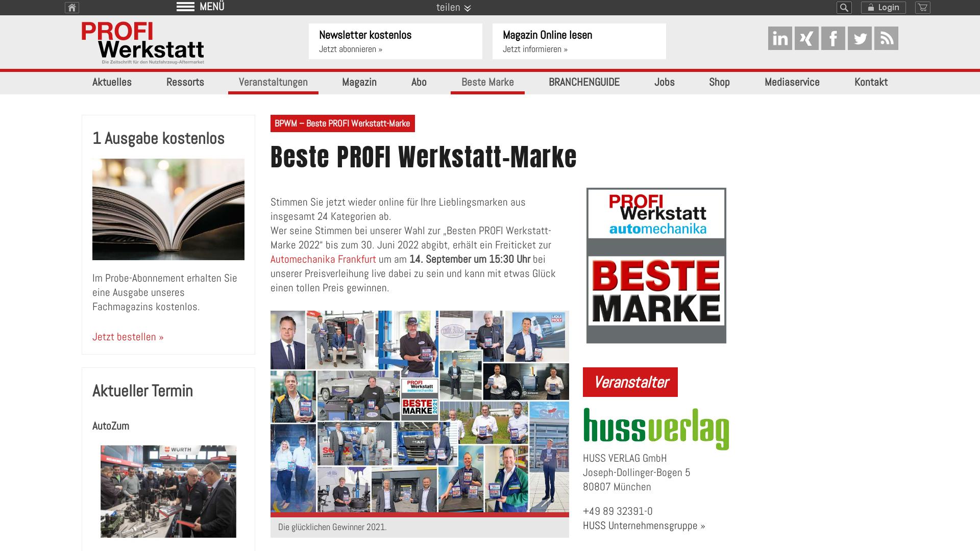Click the Aktueller Termin heading
Screen dimensions: 980x551
click(143, 391)
